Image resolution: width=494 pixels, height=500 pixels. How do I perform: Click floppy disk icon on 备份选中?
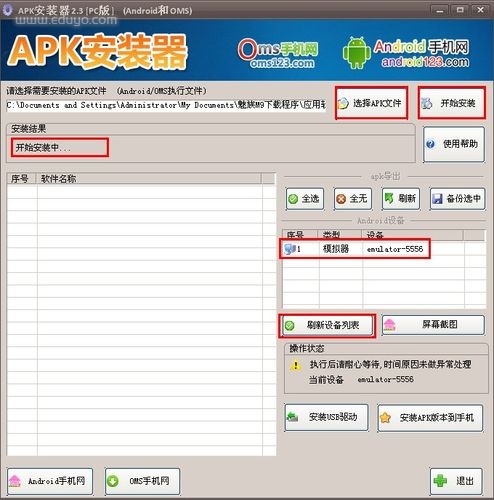point(437,199)
